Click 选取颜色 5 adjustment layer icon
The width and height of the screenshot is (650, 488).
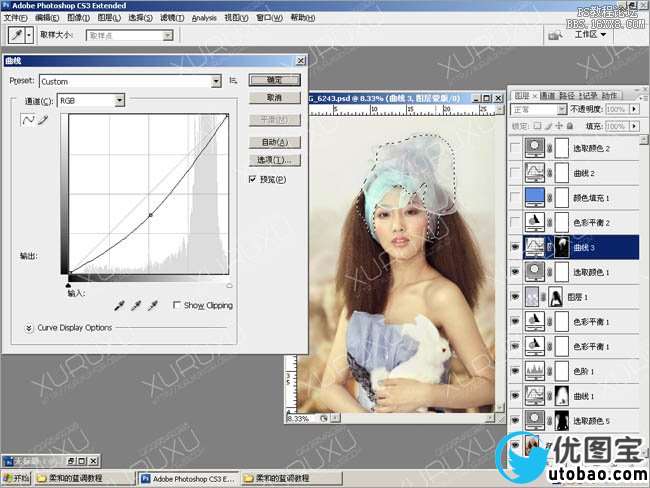click(534, 420)
